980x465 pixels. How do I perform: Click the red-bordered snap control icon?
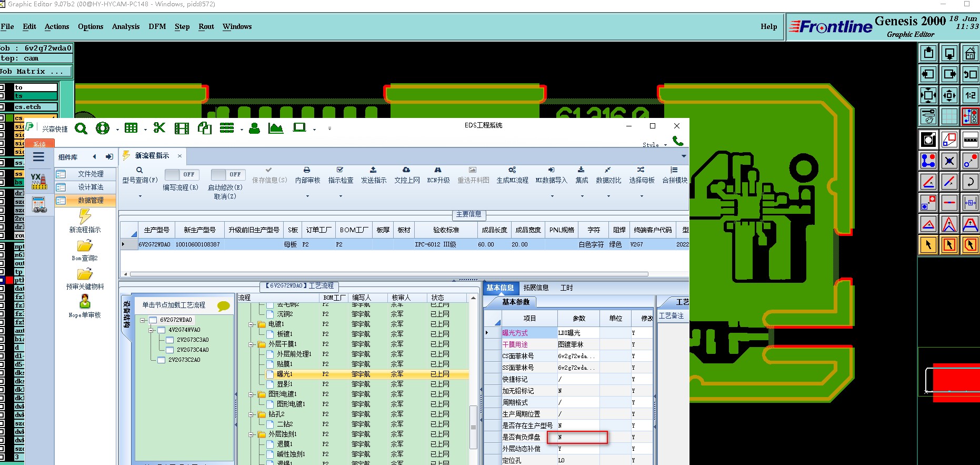970,116
